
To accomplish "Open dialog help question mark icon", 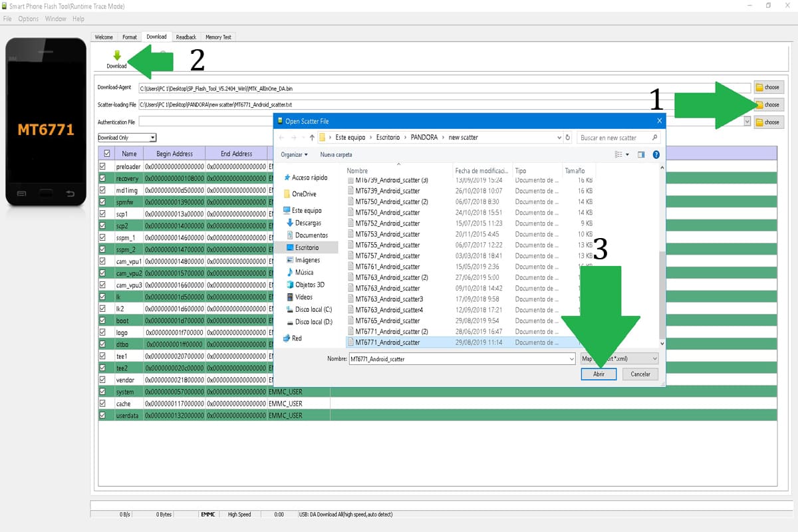I will tap(656, 154).
